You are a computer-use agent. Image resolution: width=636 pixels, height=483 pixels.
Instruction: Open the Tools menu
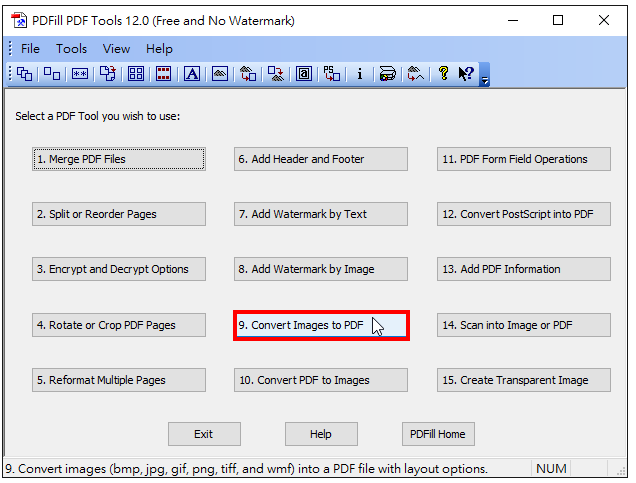click(71, 49)
